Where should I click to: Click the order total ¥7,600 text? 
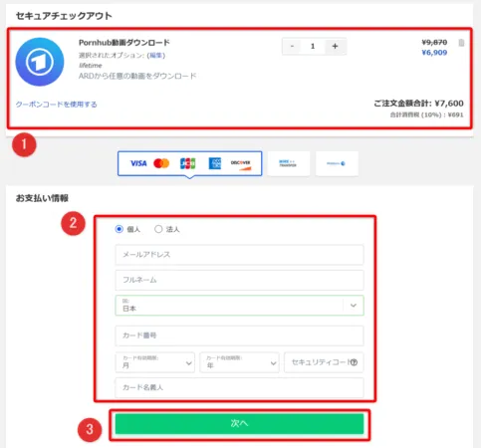point(418,104)
